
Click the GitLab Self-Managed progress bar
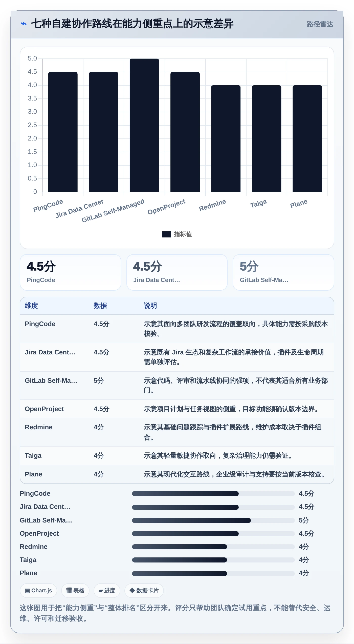pos(213,520)
